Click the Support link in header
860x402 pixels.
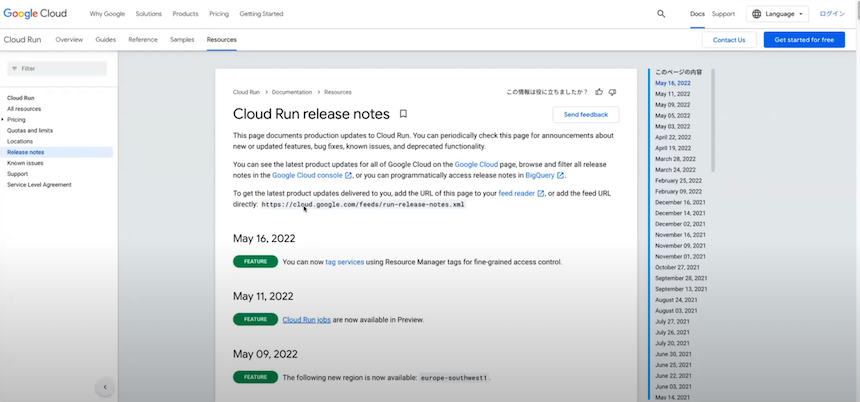click(x=723, y=14)
